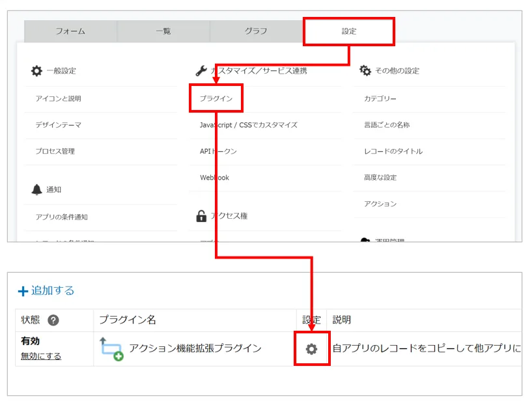Open カテゴリー settings
Viewport: 532px width, 403px height.
[x=380, y=99]
